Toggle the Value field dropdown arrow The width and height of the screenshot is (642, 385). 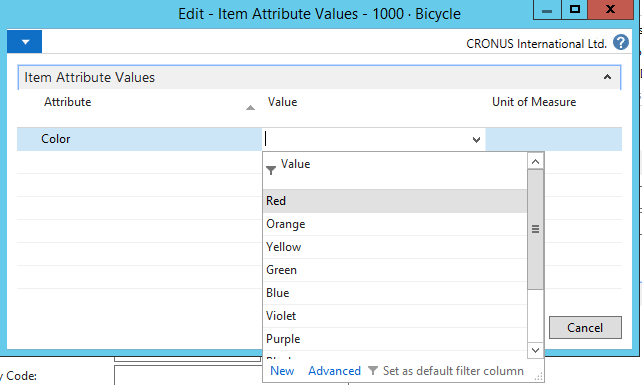coord(476,140)
